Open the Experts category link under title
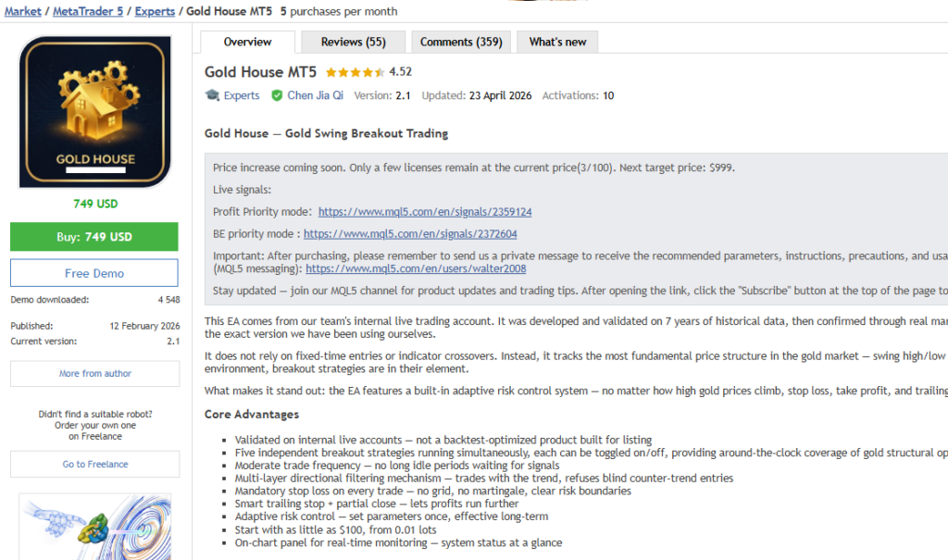This screenshot has width=948, height=560. pyautogui.click(x=242, y=95)
